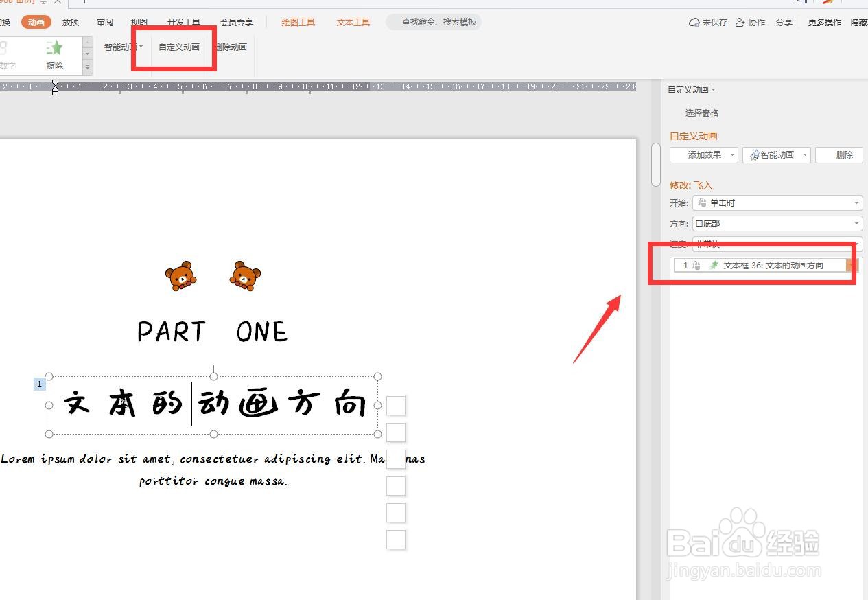Click the 查找命令、搜索模板 search box

434,22
